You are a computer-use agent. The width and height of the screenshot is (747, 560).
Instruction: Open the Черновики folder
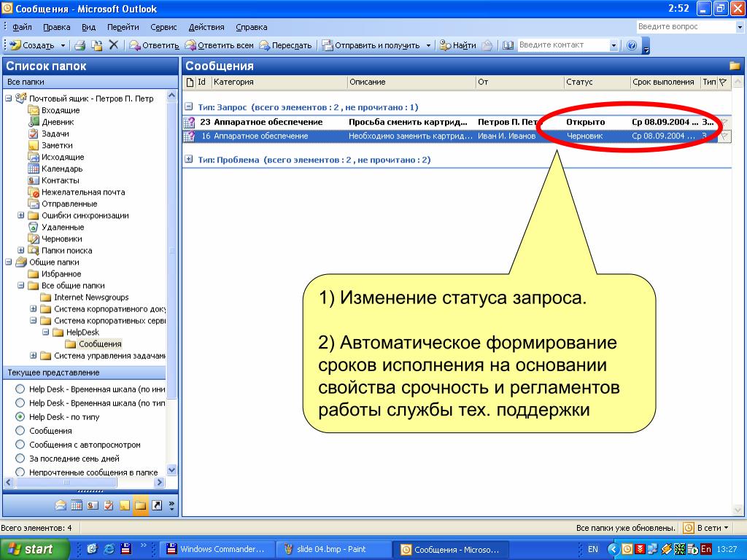click(61, 239)
